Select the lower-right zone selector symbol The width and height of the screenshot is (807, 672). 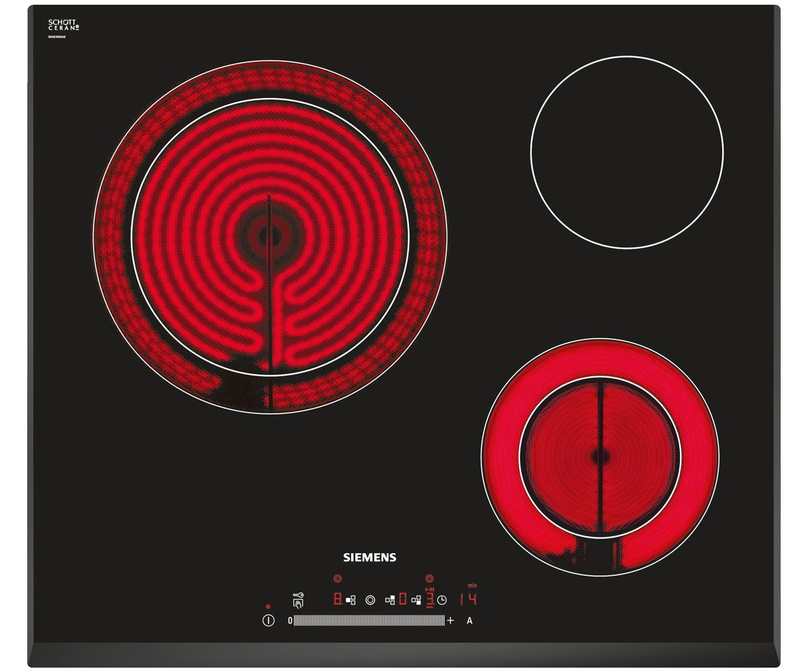click(416, 600)
